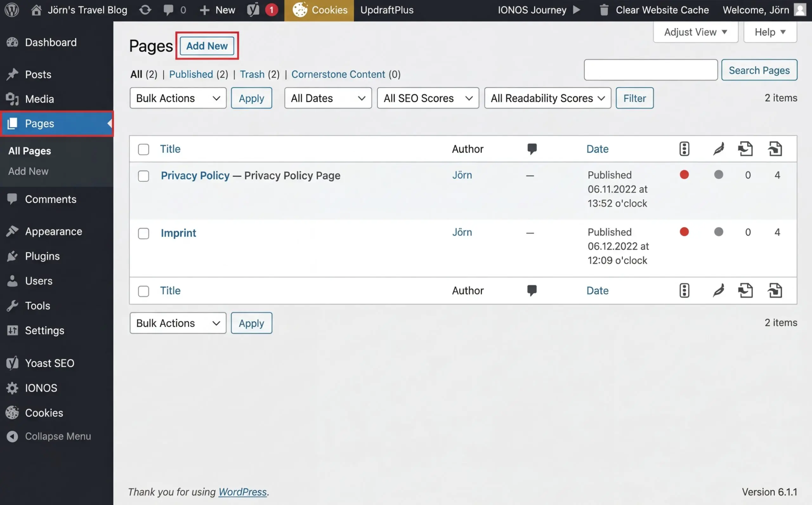Open the Trash pages filter link
Image resolution: width=812 pixels, height=505 pixels.
coord(252,74)
